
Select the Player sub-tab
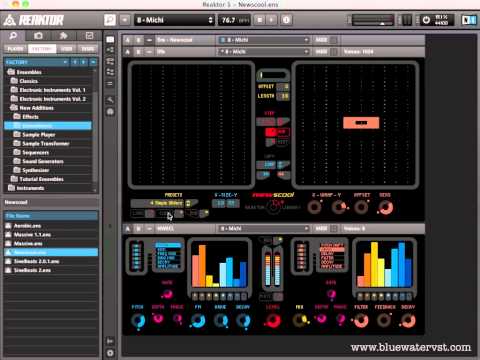pos(15,49)
